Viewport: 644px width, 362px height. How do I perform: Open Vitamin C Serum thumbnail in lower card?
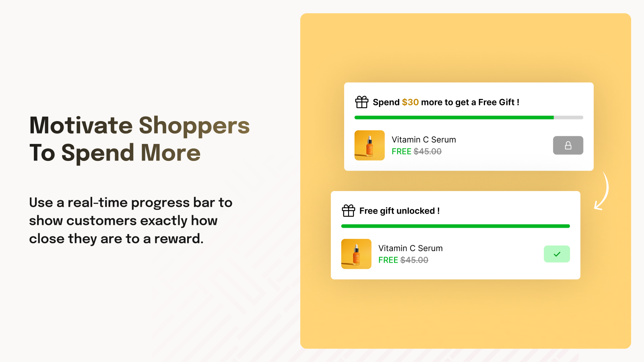356,254
